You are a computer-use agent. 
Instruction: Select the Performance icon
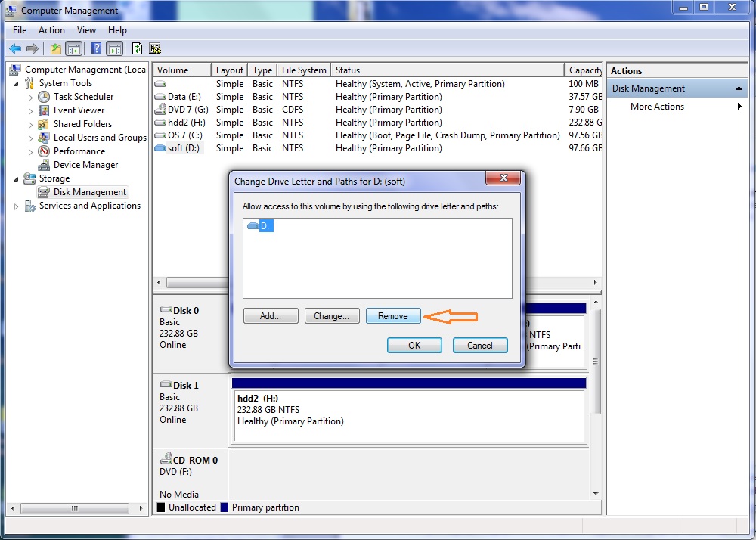[x=44, y=151]
